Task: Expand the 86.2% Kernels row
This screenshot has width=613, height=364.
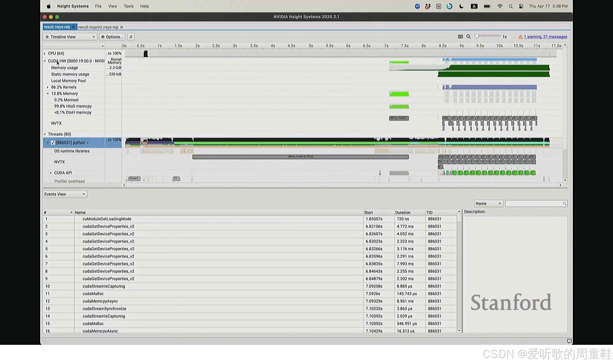Action: click(x=48, y=87)
